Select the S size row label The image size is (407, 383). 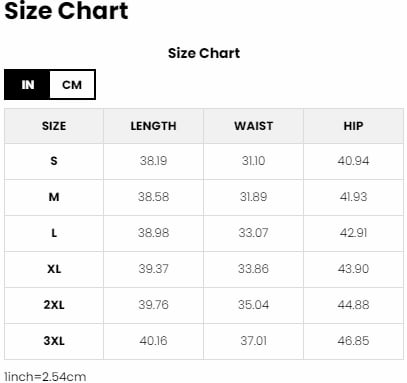coord(54,161)
